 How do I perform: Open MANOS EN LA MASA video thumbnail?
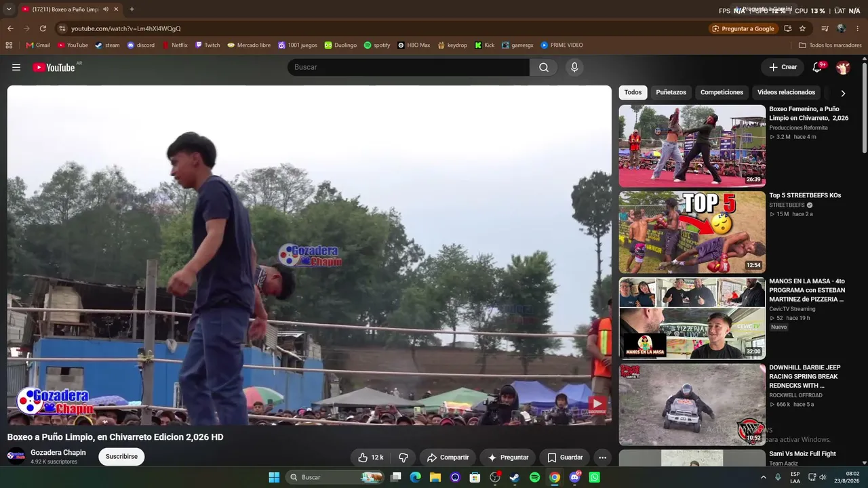point(692,319)
